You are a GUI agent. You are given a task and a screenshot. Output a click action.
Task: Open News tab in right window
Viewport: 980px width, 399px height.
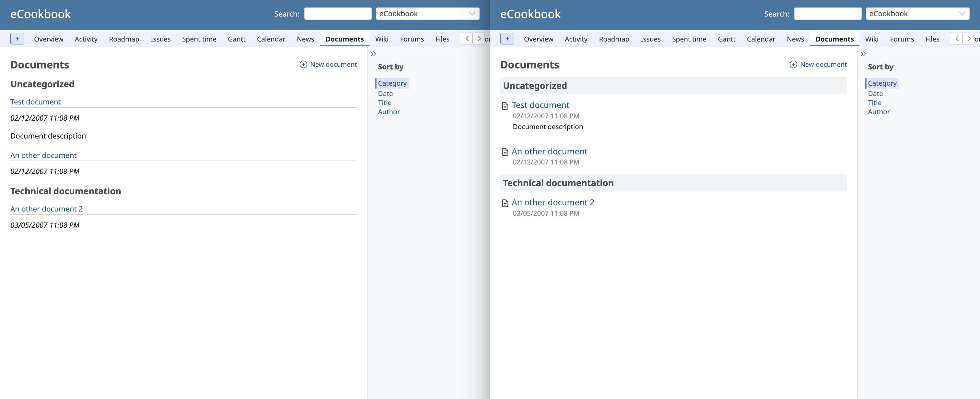click(795, 39)
